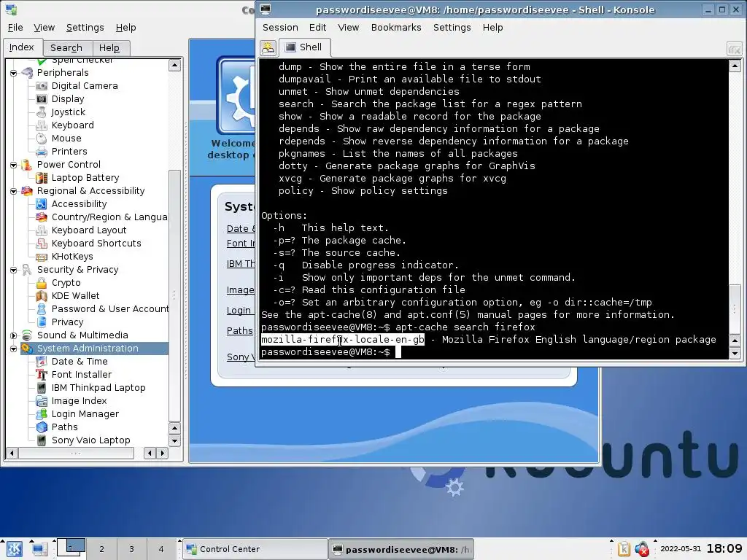This screenshot has height=560, width=747.
Task: Click the Keyboard icon under Peripherals
Action: click(x=42, y=125)
